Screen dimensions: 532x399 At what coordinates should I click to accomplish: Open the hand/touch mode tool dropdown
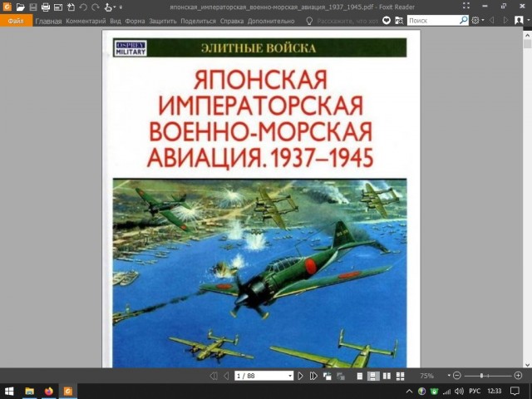(x=110, y=7)
